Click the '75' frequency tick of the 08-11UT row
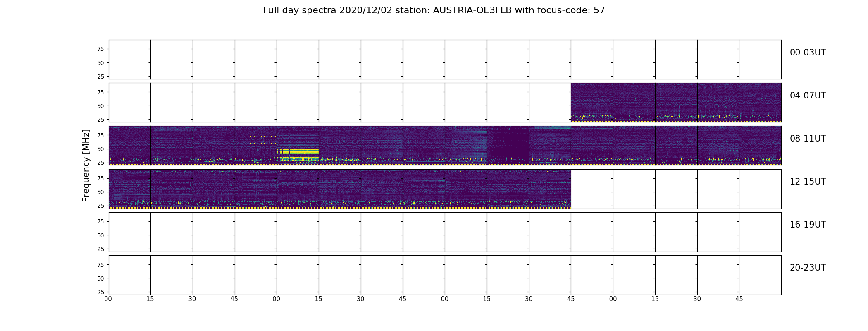Screen dimensions: 868x331 click(x=100, y=135)
